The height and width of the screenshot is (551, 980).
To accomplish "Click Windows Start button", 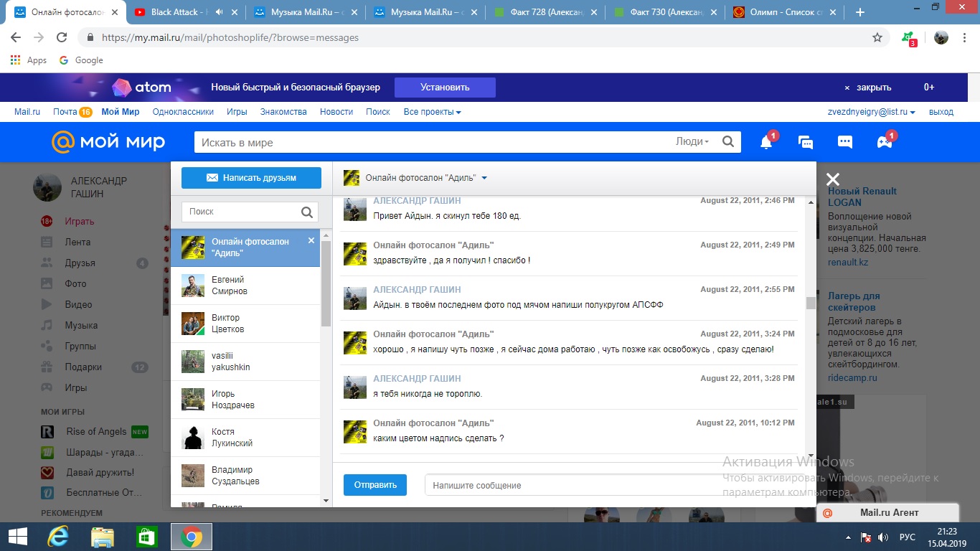I will (x=17, y=537).
